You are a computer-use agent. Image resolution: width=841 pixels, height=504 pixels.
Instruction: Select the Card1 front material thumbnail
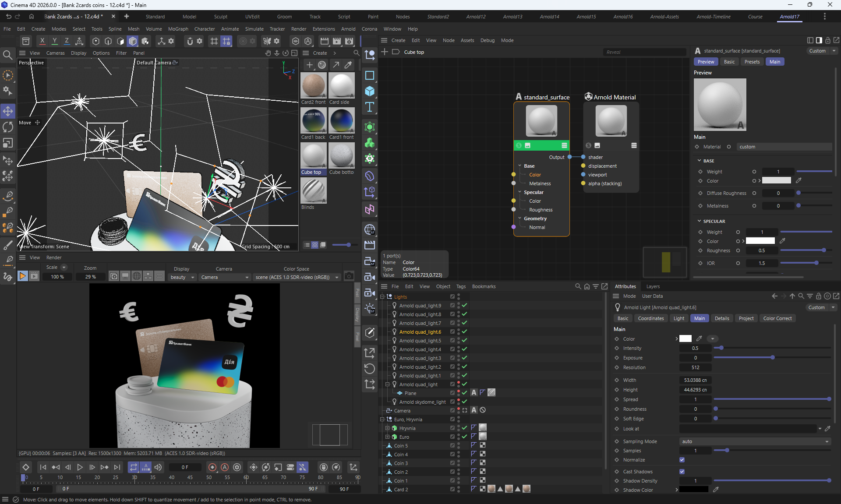pos(341,121)
